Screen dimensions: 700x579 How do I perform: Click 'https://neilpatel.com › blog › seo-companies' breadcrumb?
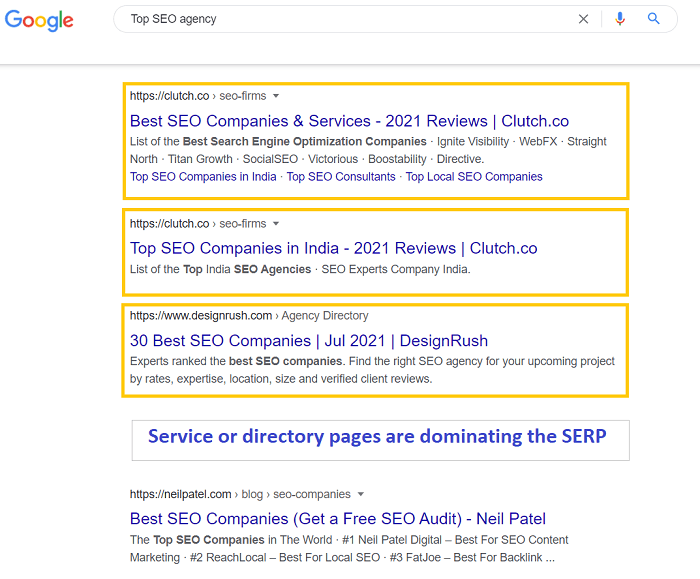click(x=240, y=494)
